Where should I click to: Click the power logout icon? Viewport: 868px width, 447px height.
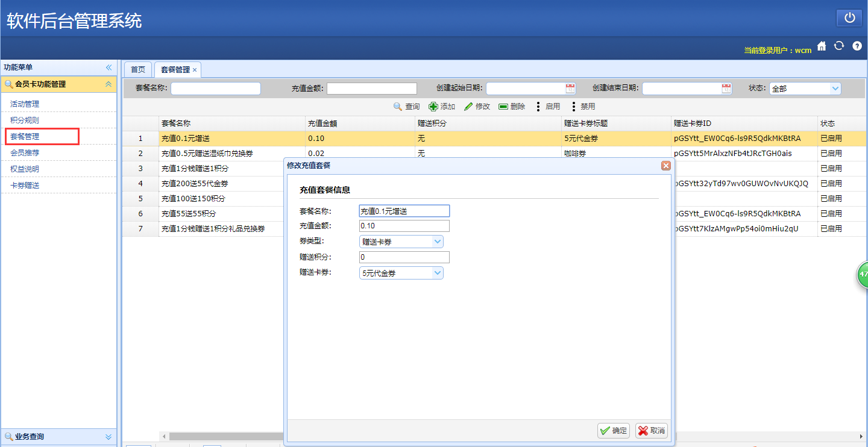point(849,18)
